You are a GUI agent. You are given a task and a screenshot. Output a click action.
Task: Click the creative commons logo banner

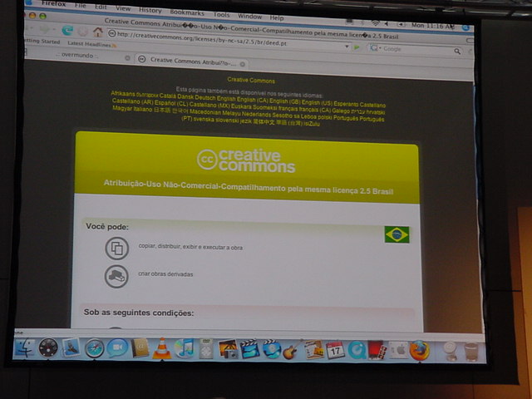pos(246,160)
